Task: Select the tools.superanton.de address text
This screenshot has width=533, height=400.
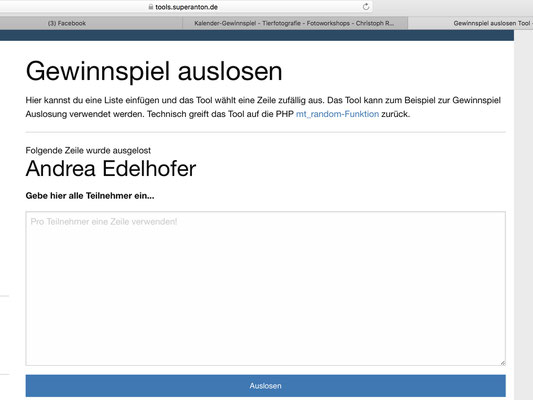Action: [186, 7]
